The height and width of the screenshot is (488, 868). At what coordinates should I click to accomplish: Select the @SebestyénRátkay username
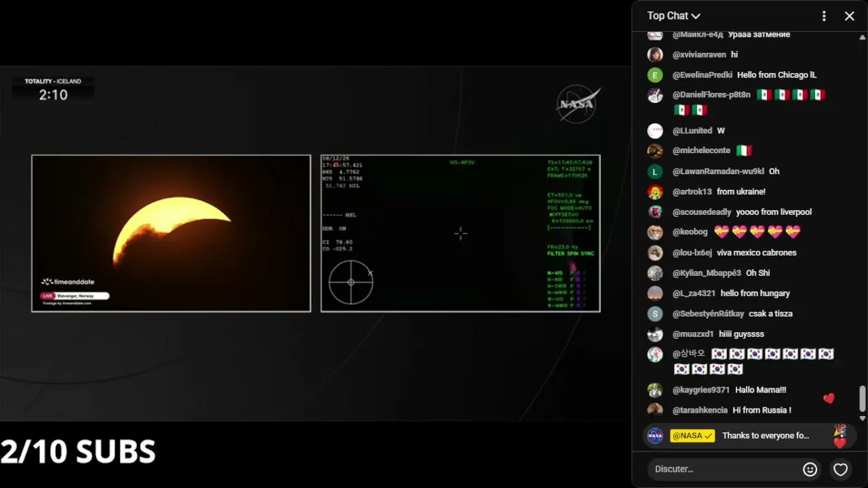(x=708, y=314)
